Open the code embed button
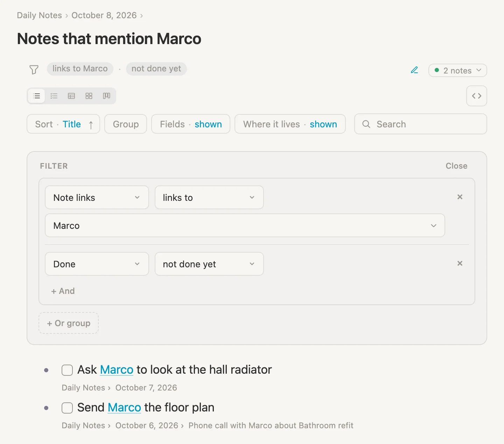This screenshot has height=444, width=504. 477,96
